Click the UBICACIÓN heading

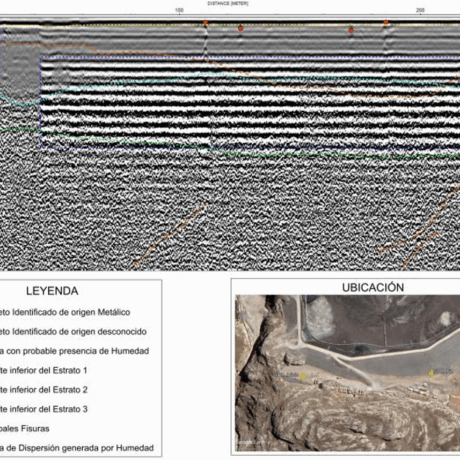tap(373, 288)
